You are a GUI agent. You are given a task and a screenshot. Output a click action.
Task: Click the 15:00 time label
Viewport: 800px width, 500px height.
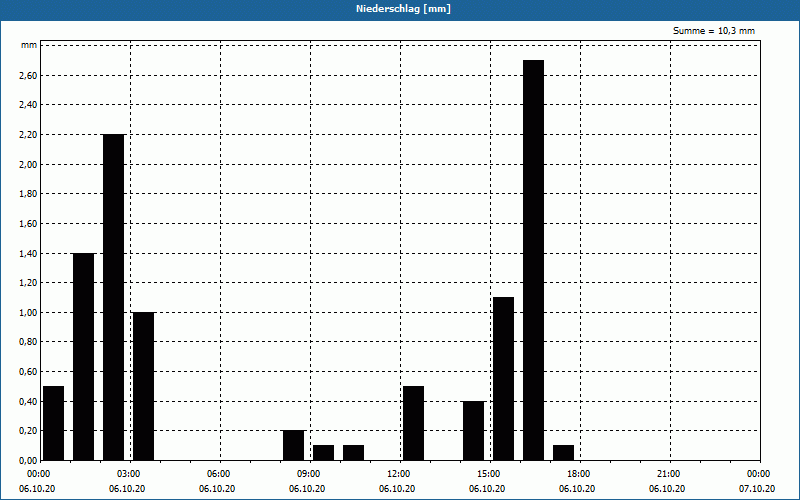[490, 474]
